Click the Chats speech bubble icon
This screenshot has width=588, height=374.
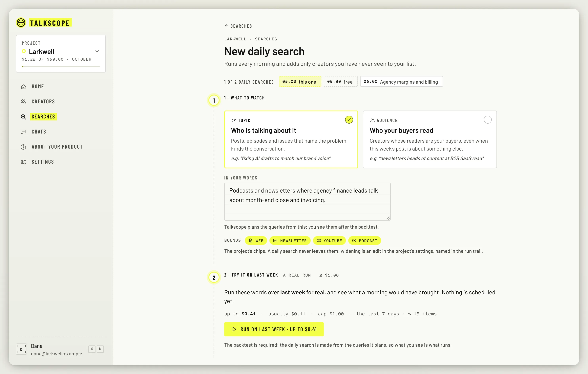coord(23,132)
